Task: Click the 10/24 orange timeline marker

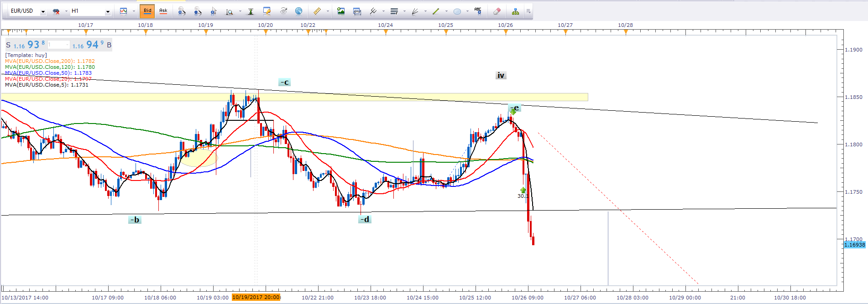Action: pos(386,32)
